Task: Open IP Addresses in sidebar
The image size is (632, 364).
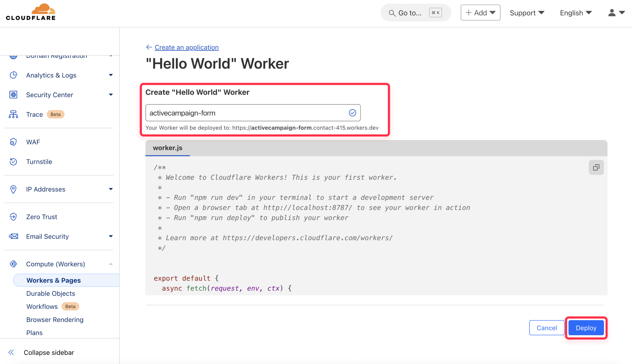Action: tap(46, 189)
